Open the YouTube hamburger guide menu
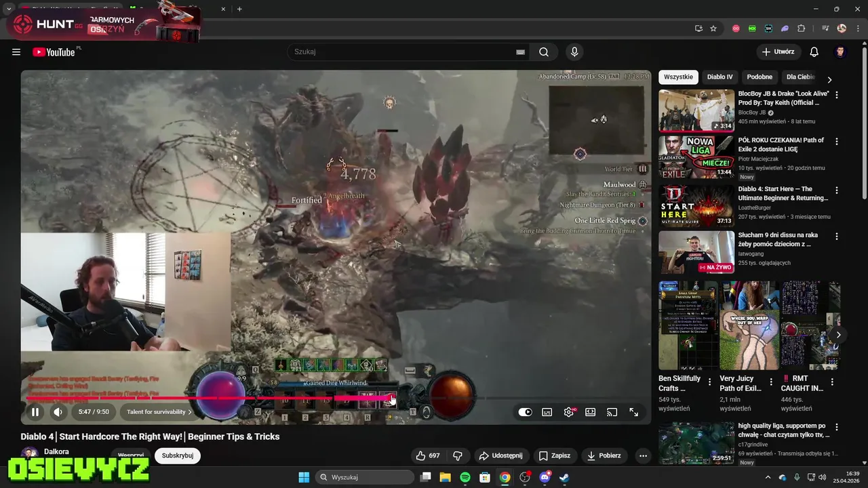Viewport: 868px width, 488px height. click(x=16, y=52)
